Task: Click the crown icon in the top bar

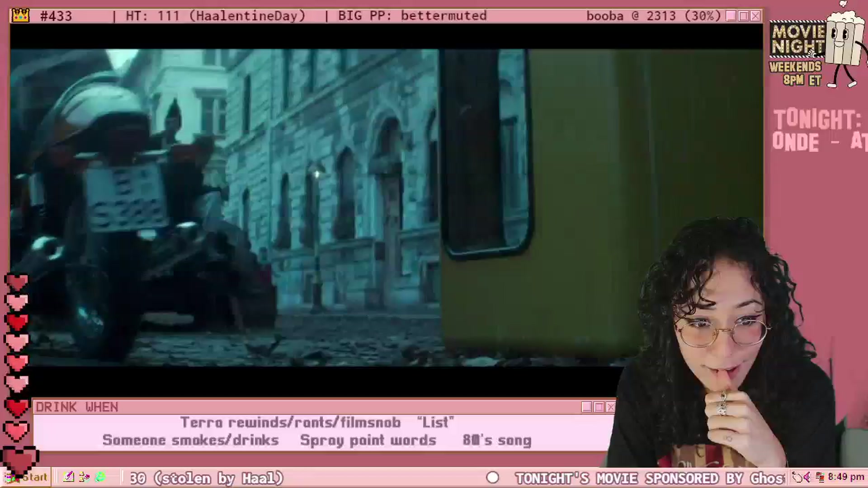Action: [20, 15]
